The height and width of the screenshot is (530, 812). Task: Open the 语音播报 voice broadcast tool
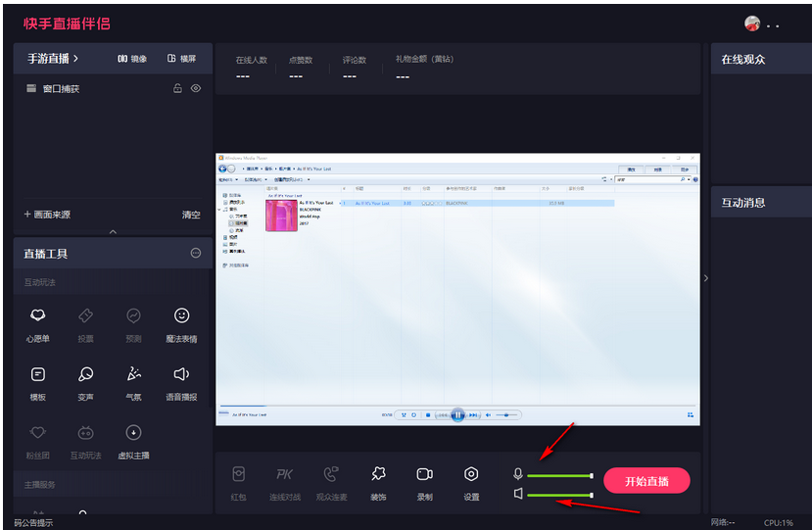coord(181,380)
